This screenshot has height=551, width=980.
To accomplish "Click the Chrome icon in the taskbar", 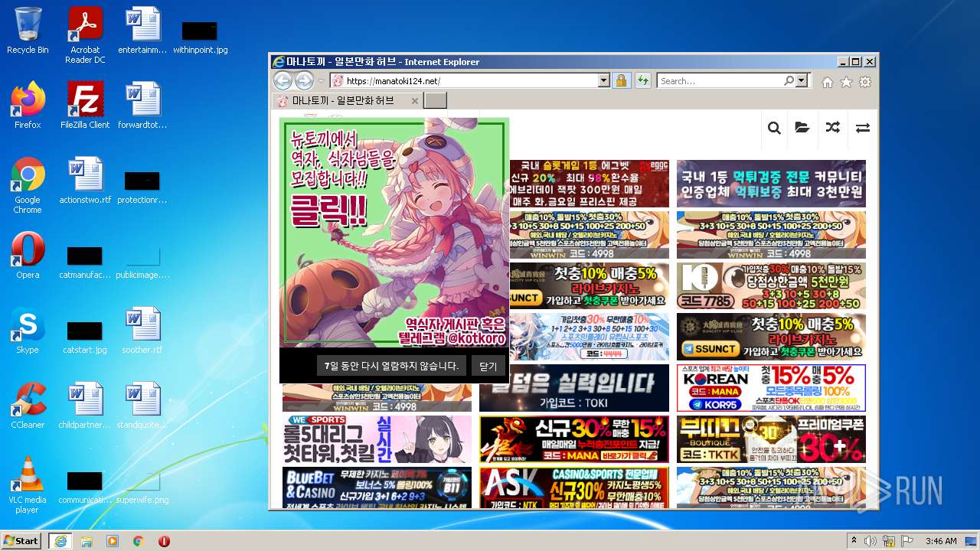I will tap(139, 541).
